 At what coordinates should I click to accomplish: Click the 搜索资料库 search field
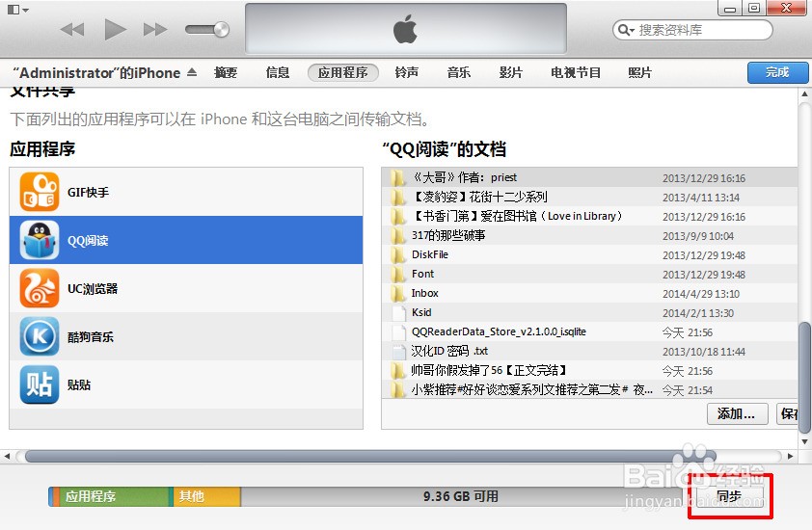point(692,30)
